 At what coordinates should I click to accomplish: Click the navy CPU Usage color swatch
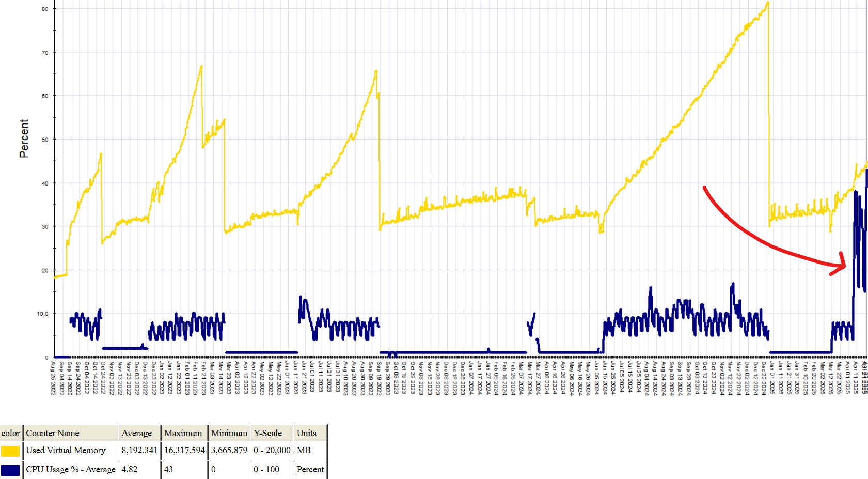[10, 470]
